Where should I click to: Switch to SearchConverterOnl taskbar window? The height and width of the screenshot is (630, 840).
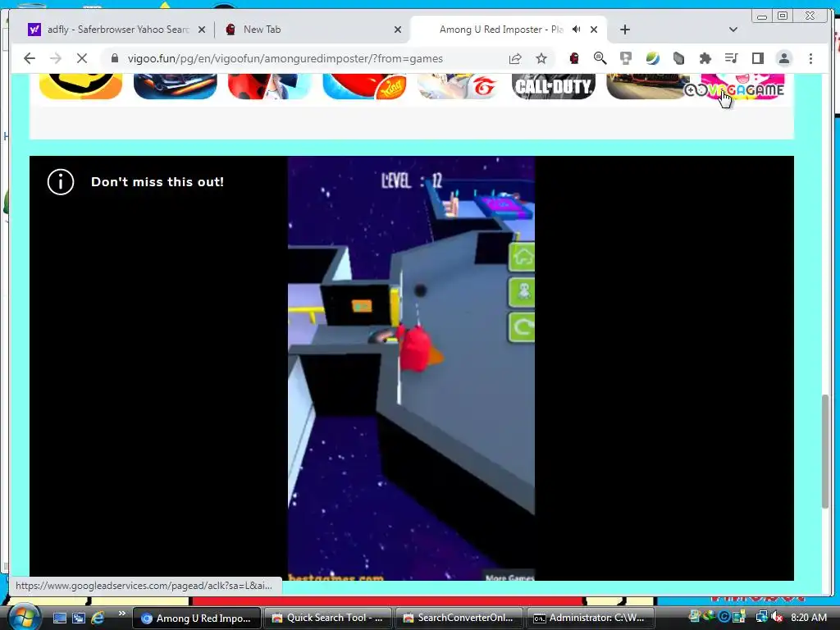(459, 618)
